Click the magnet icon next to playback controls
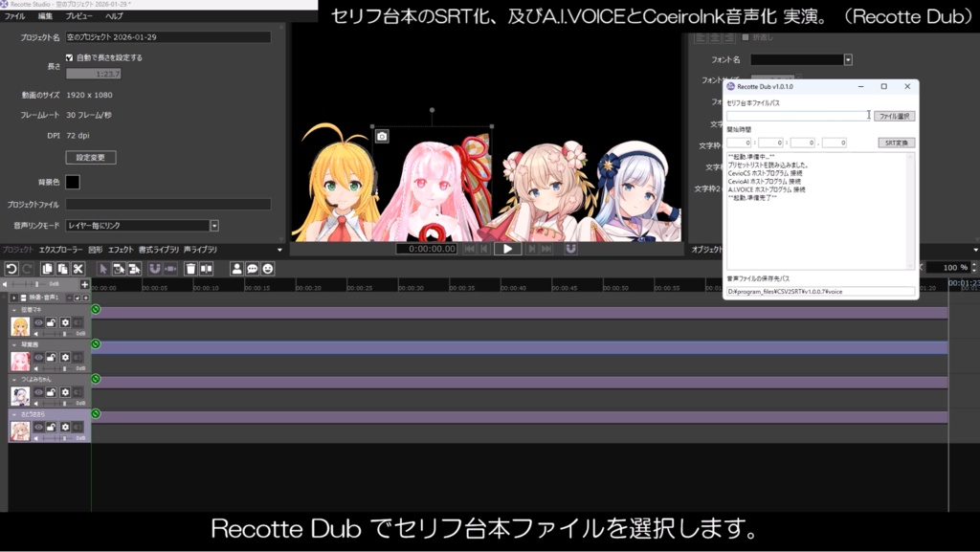The image size is (980, 552). coord(570,249)
